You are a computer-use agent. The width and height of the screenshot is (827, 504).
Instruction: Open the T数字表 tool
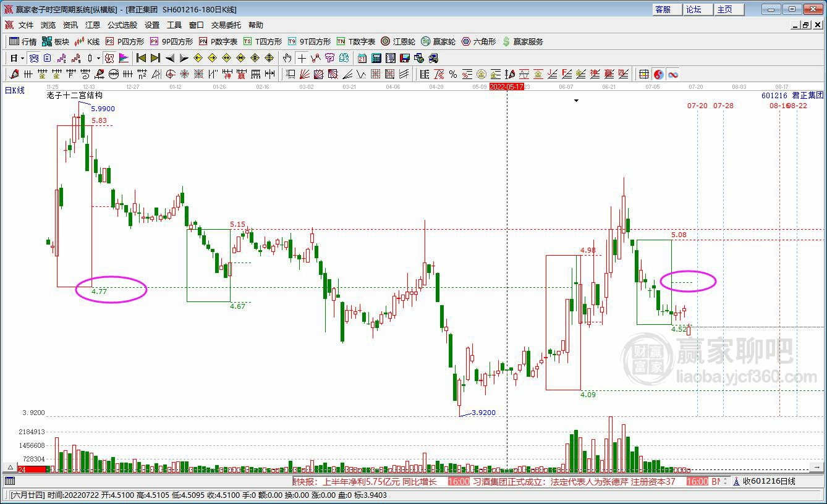pyautogui.click(x=356, y=41)
